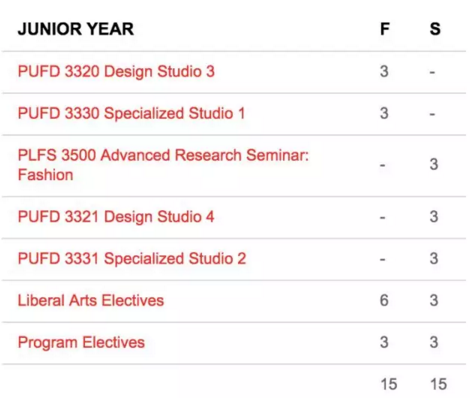
Task: Open PLFS 3500 Advanced Research Seminar link
Action: click(163, 165)
